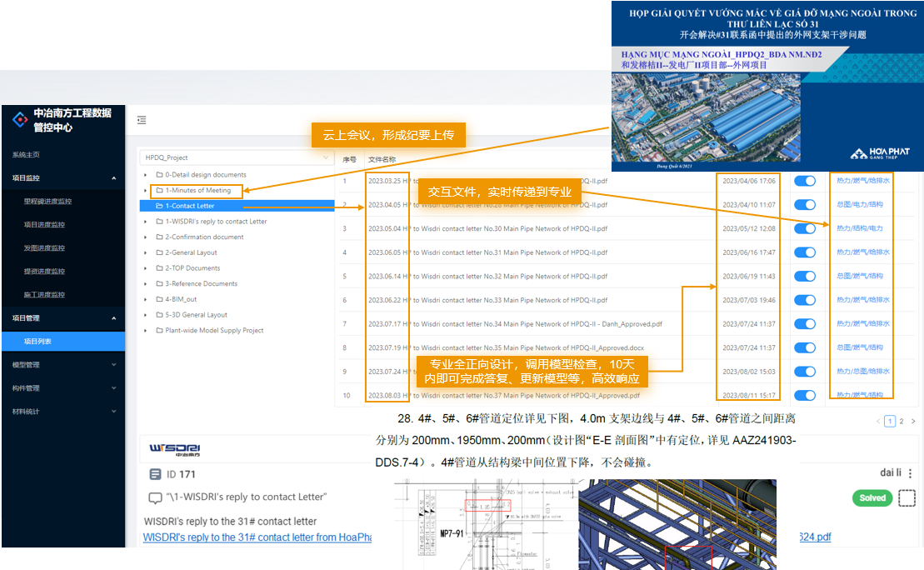Select page 1 in pagination

[890, 421]
